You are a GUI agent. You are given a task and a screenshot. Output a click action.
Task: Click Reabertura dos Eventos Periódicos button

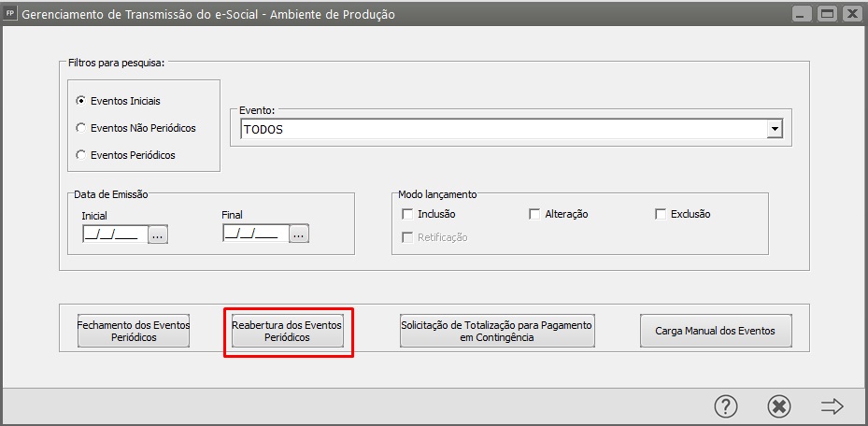click(288, 332)
